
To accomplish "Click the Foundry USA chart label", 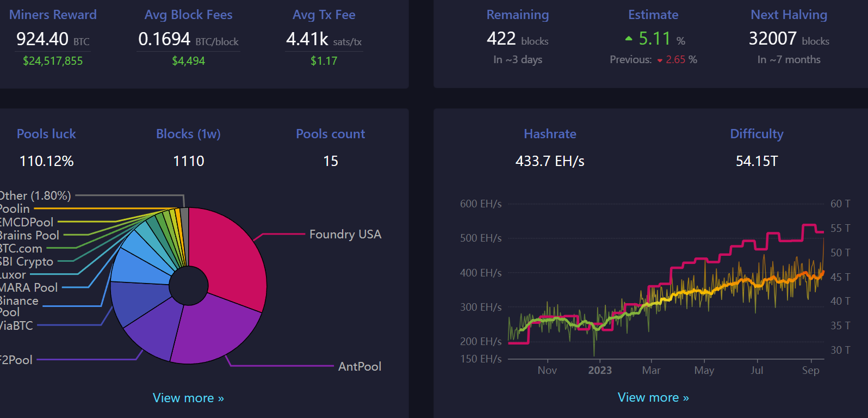I will [x=345, y=234].
